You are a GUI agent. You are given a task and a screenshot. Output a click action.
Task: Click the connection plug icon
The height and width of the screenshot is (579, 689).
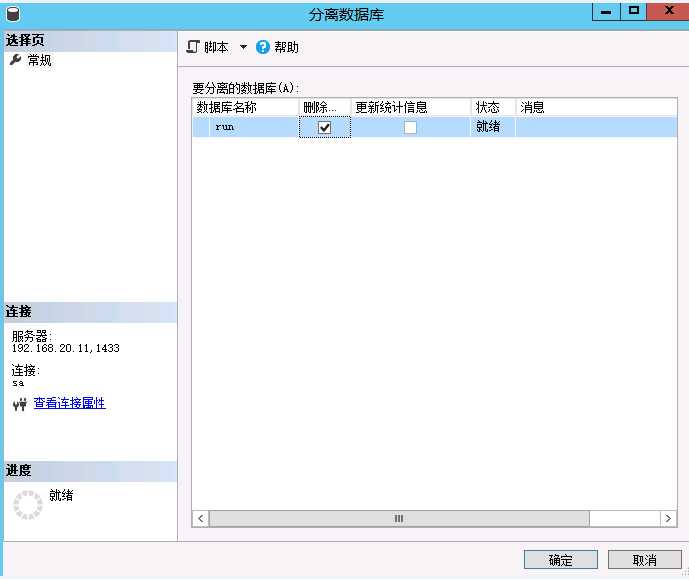click(x=20, y=404)
